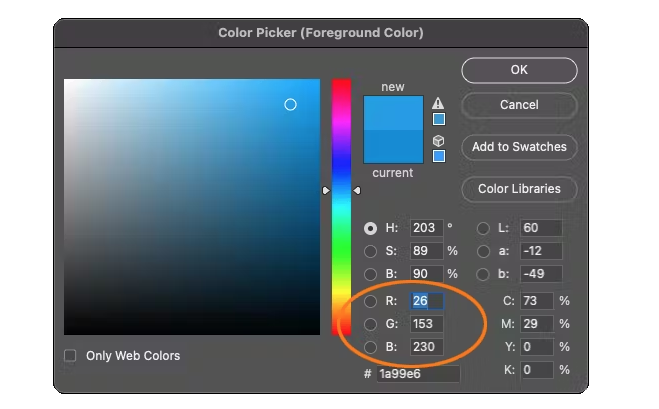Screen dimensions: 659x409
Task: Select the web safe color swatch
Action: [439, 156]
